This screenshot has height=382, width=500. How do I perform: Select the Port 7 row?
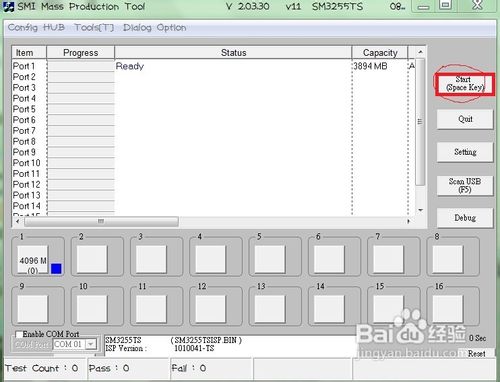coord(213,131)
